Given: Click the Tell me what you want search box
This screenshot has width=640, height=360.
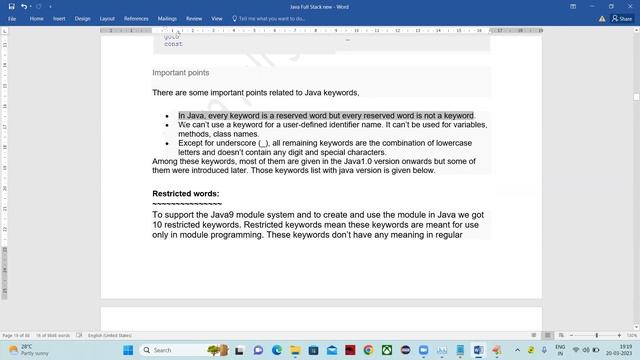Looking at the screenshot, I should 269,19.
